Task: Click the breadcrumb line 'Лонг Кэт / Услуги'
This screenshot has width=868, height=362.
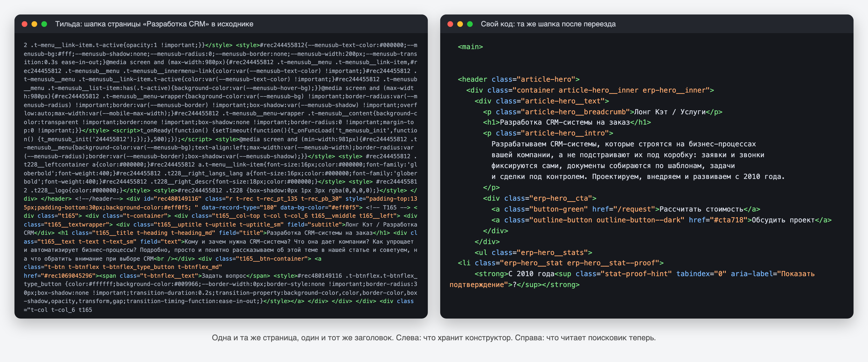Action: click(x=602, y=112)
